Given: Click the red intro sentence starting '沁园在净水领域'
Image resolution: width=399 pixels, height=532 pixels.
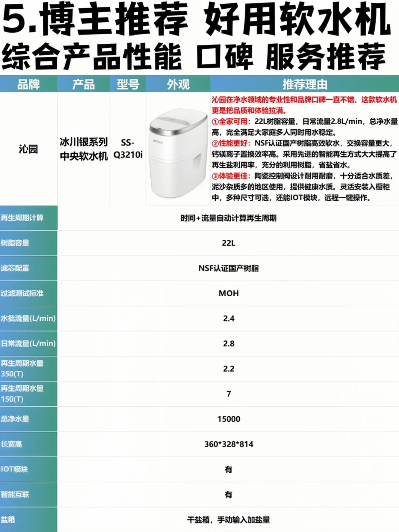Looking at the screenshot, I should point(304,105).
